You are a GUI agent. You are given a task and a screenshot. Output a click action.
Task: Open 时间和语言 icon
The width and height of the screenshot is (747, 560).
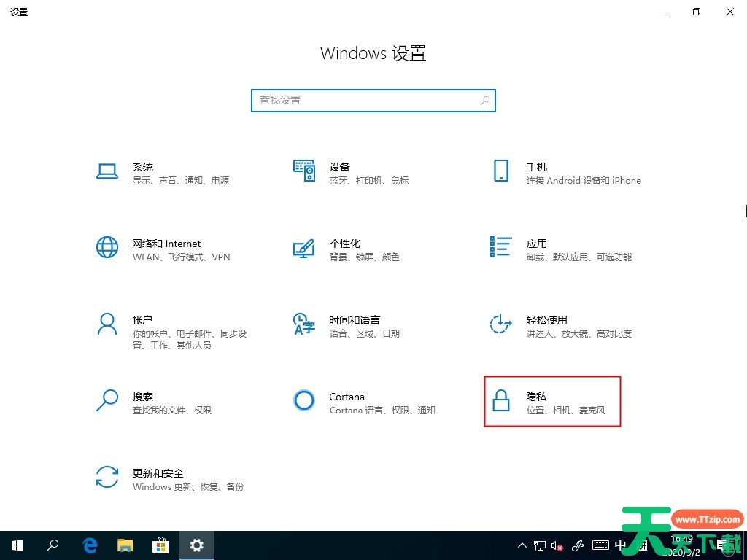pyautogui.click(x=303, y=324)
